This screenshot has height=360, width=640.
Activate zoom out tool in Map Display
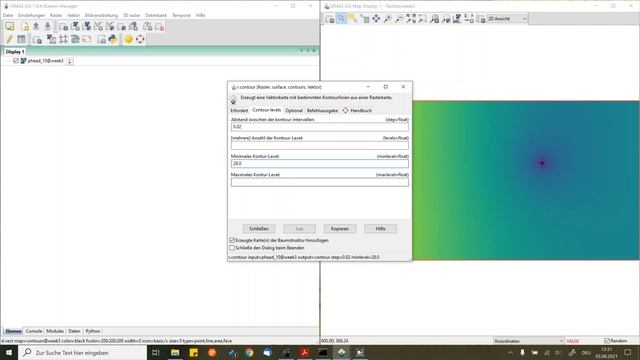pos(399,19)
